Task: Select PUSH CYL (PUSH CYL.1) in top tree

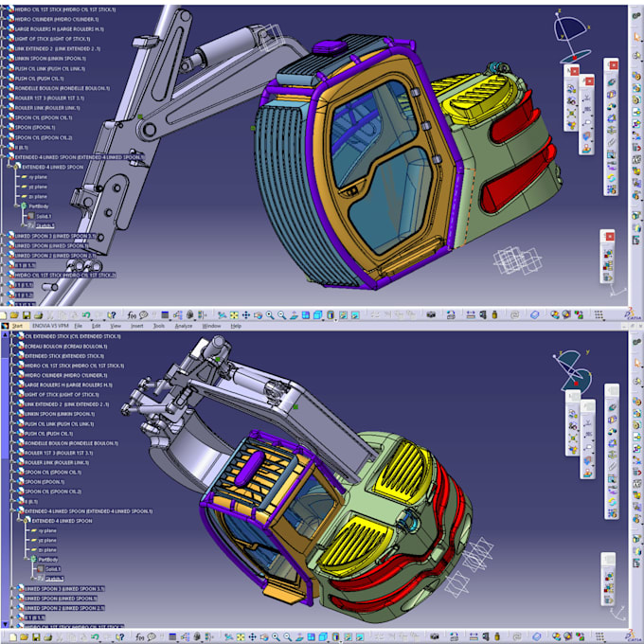Action: pyautogui.click(x=39, y=78)
